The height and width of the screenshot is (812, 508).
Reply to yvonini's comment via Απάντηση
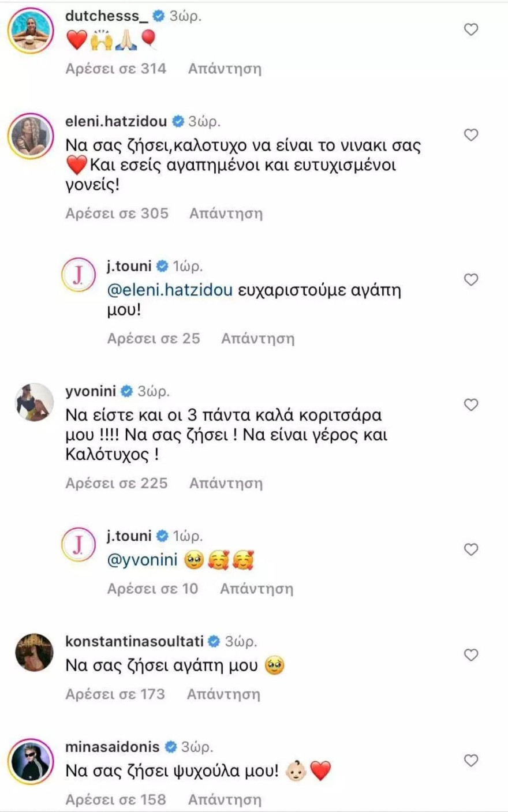224,482
